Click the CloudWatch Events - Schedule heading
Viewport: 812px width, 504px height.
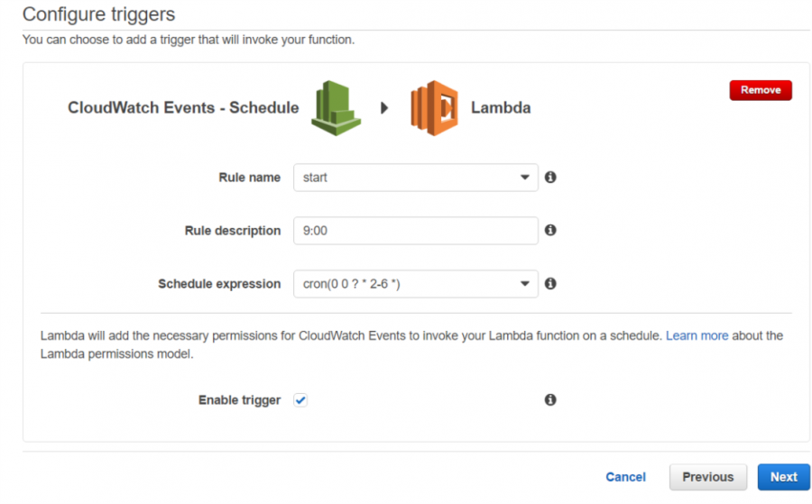pyautogui.click(x=183, y=107)
